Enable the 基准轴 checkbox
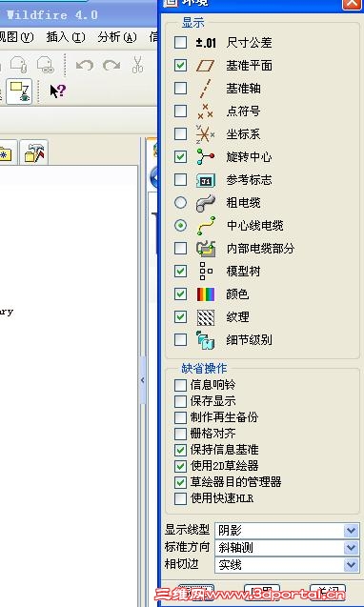364x607 pixels. (x=180, y=89)
